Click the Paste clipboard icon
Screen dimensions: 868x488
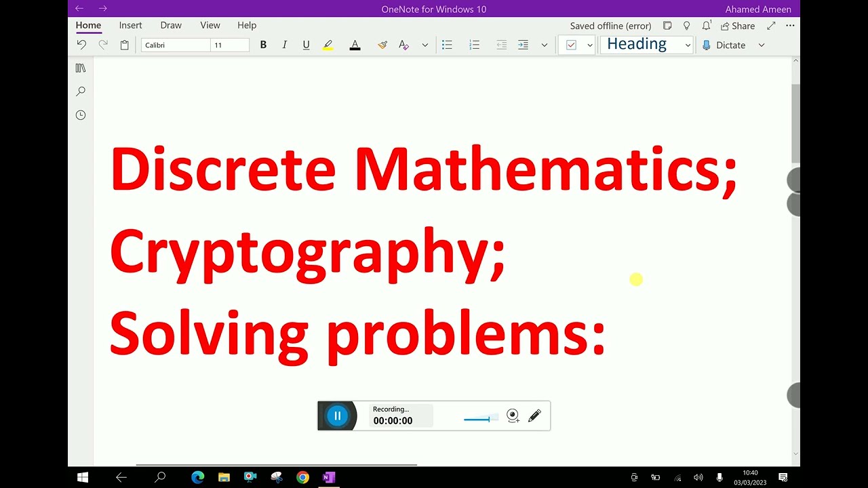pos(124,45)
